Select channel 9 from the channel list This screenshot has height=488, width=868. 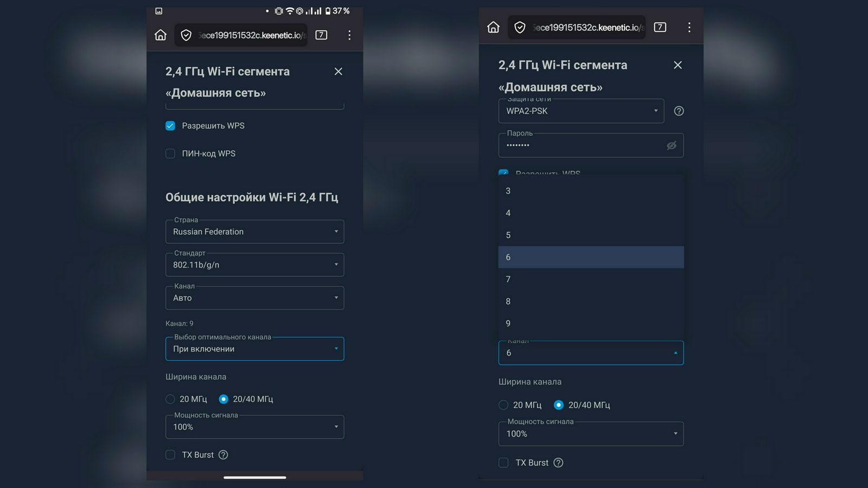coord(590,324)
